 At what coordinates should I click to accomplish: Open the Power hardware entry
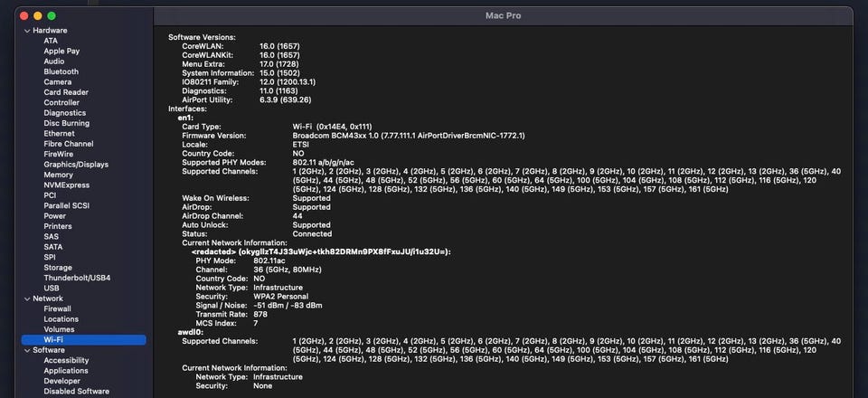pos(55,216)
